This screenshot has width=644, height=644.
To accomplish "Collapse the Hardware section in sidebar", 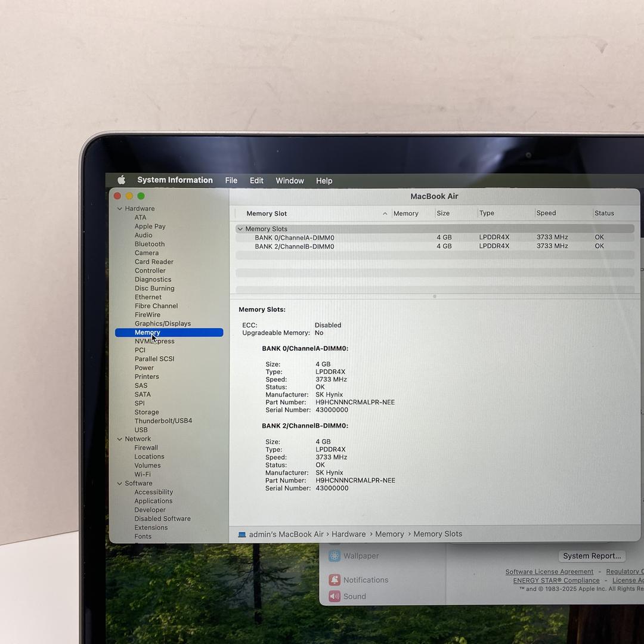I will click(x=120, y=209).
